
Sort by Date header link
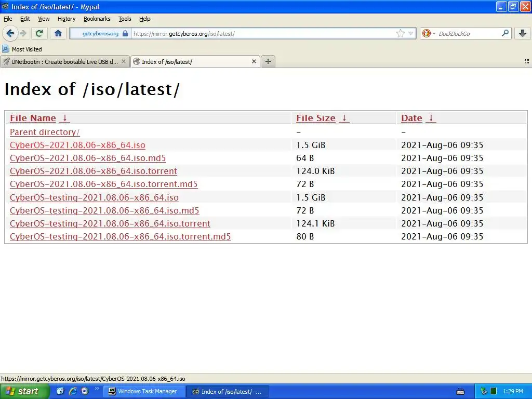click(x=411, y=118)
